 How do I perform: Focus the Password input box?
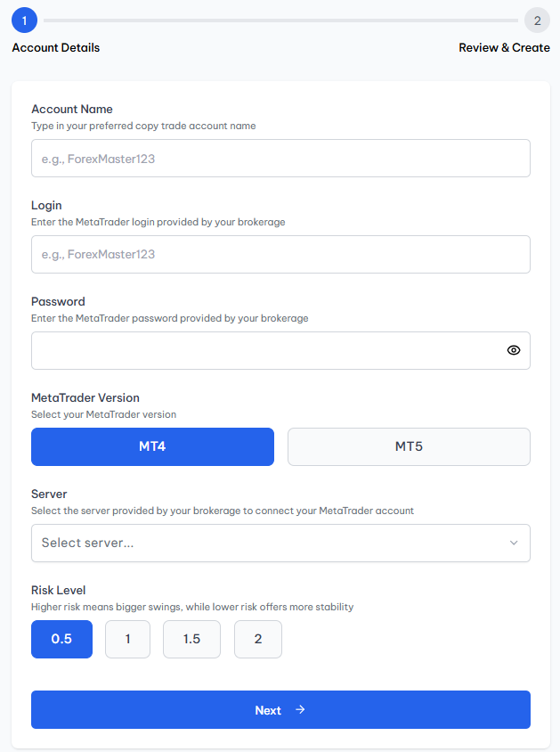(x=267, y=350)
